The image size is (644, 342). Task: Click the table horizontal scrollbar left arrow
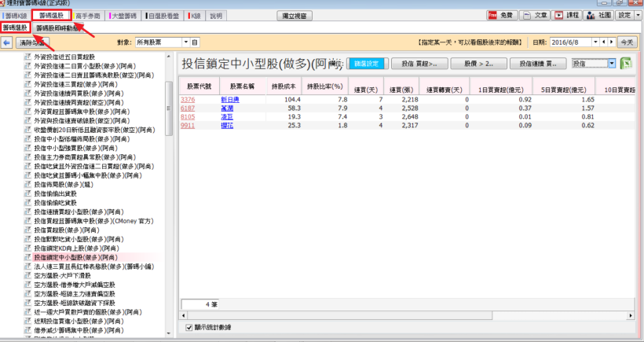click(x=184, y=316)
